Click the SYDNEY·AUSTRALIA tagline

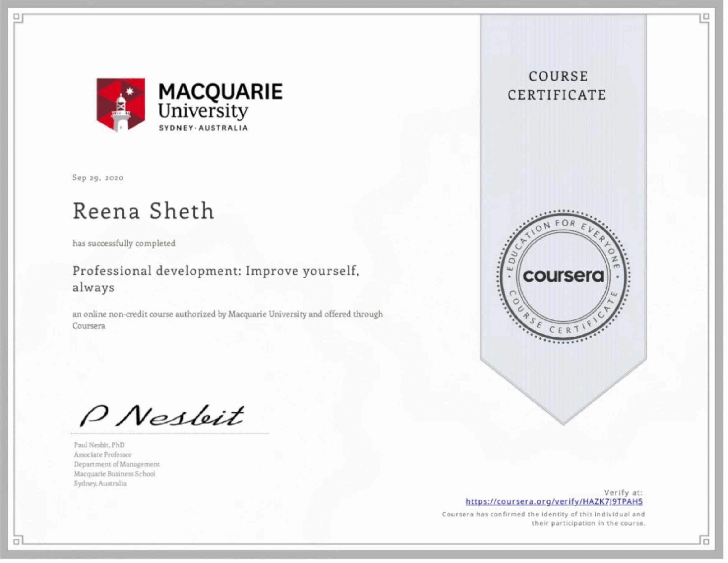click(203, 128)
